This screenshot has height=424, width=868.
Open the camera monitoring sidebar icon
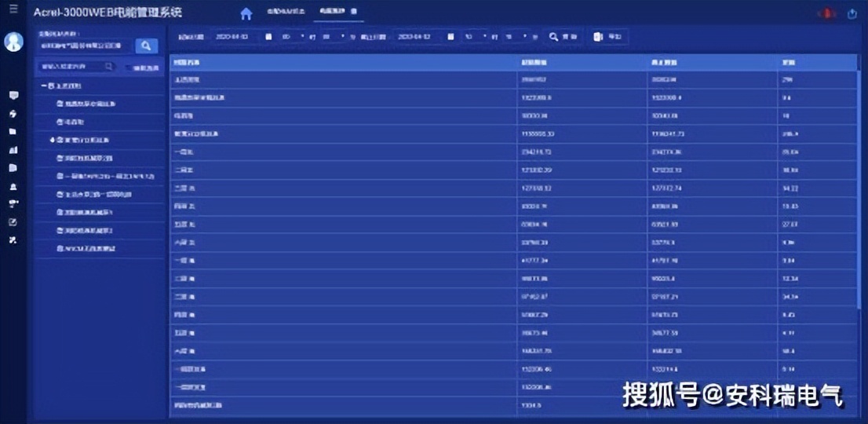(x=13, y=203)
